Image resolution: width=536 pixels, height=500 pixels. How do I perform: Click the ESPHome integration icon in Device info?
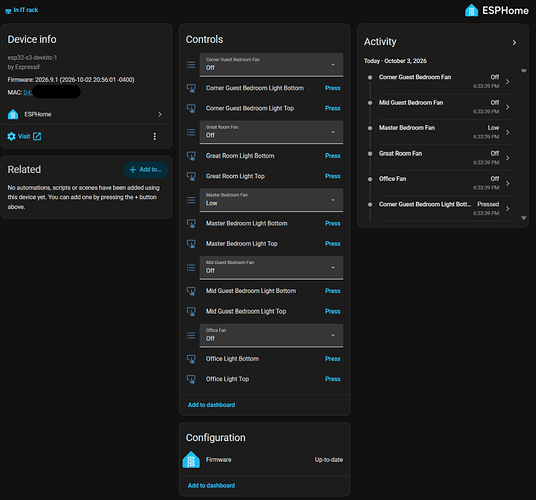pos(13,114)
